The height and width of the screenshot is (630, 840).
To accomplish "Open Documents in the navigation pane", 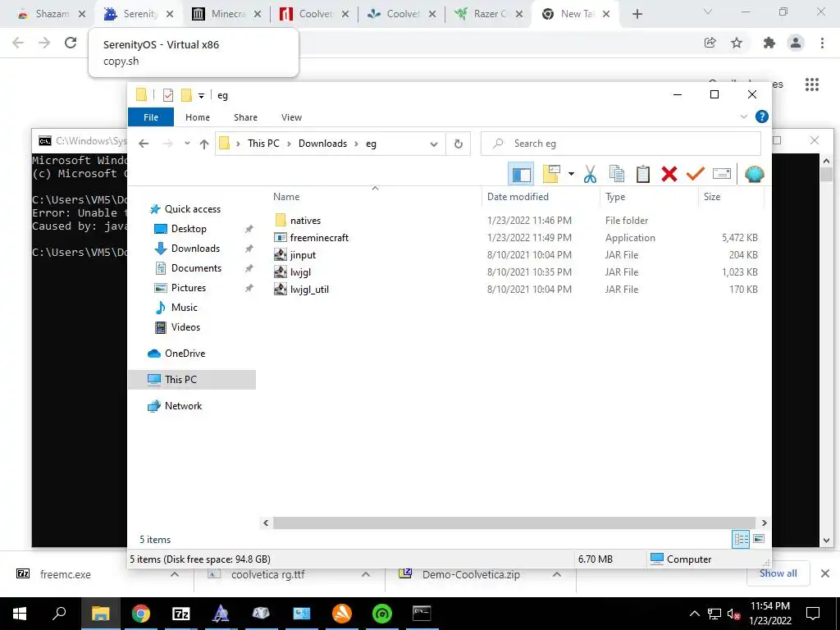I will (x=195, y=268).
